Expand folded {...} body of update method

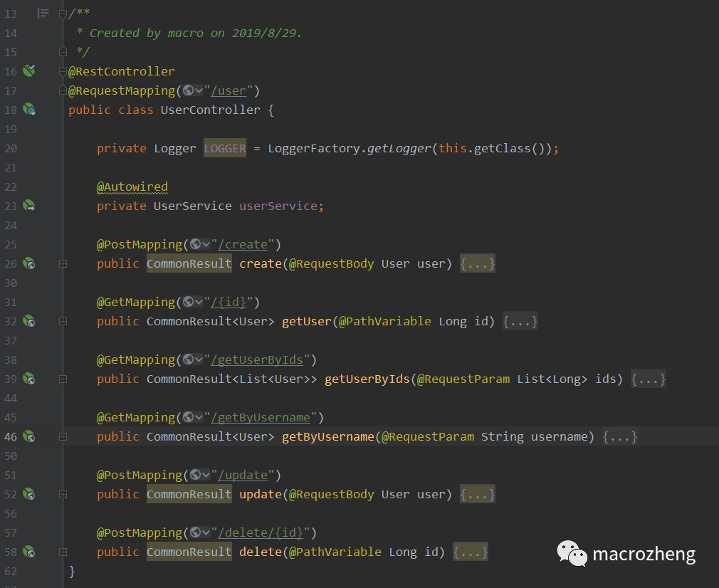[478, 495]
